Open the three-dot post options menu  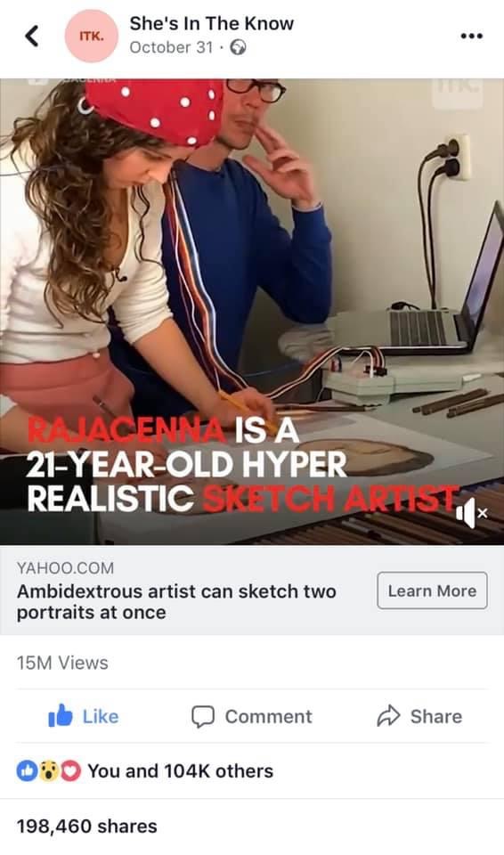click(x=471, y=36)
